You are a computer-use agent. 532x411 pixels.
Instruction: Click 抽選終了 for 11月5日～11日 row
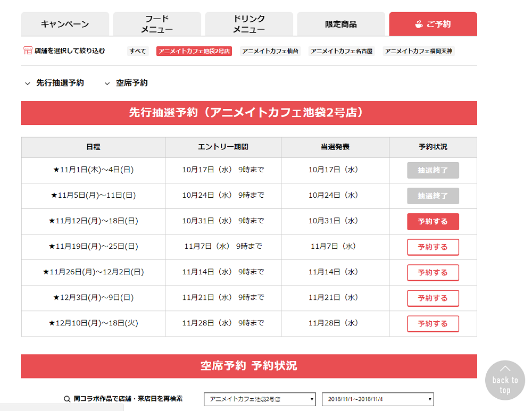point(433,196)
